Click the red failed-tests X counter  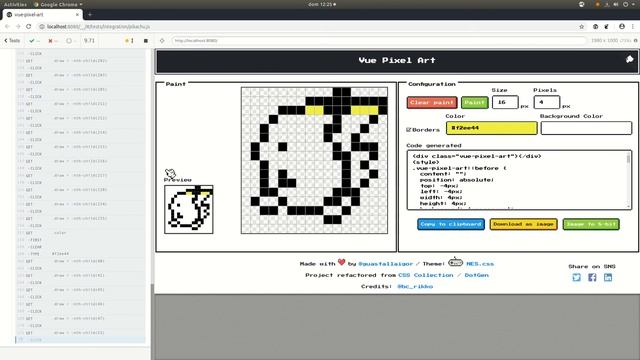[50, 40]
